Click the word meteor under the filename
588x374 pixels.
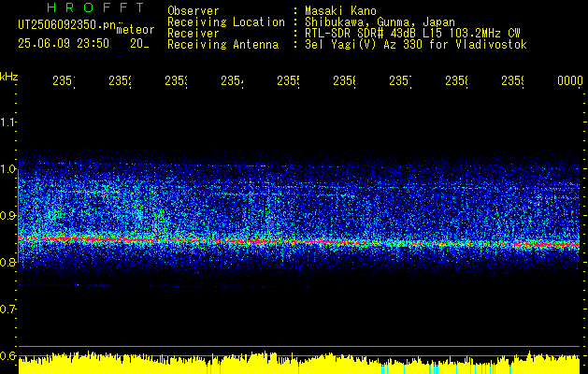click(136, 30)
